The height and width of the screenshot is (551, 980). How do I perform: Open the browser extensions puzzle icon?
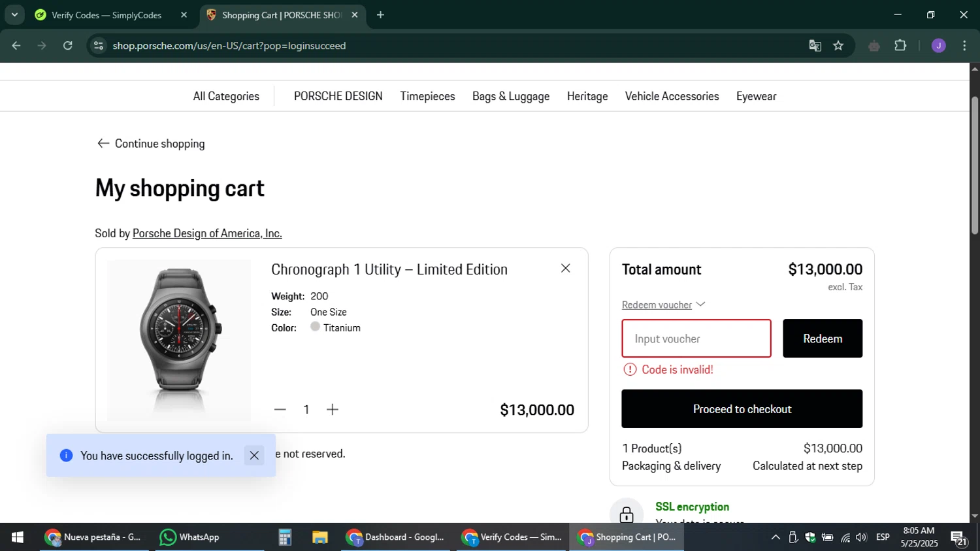pyautogui.click(x=900, y=46)
